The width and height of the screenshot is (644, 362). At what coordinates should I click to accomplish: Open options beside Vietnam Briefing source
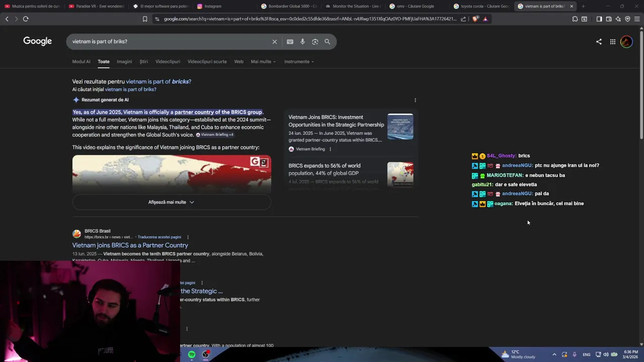click(330, 149)
